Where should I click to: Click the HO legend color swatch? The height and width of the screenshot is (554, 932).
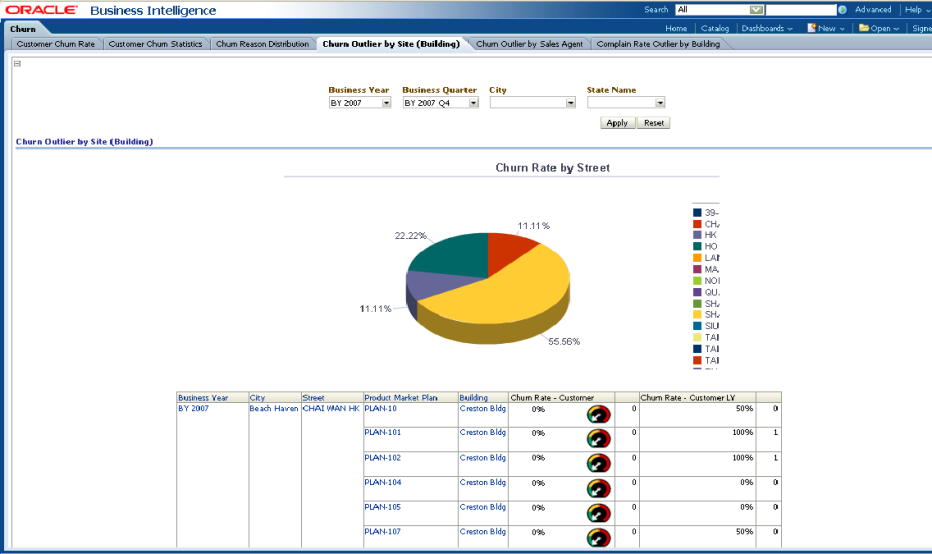click(697, 246)
